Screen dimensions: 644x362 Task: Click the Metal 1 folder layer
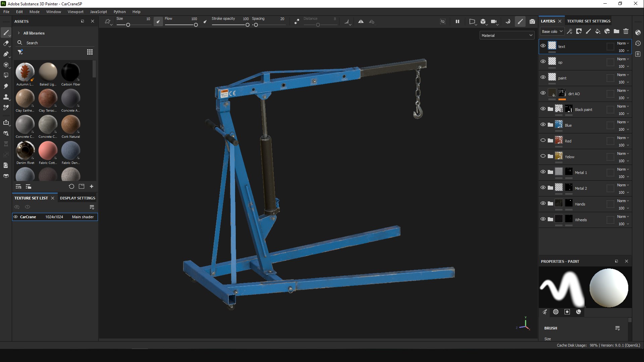point(585,173)
